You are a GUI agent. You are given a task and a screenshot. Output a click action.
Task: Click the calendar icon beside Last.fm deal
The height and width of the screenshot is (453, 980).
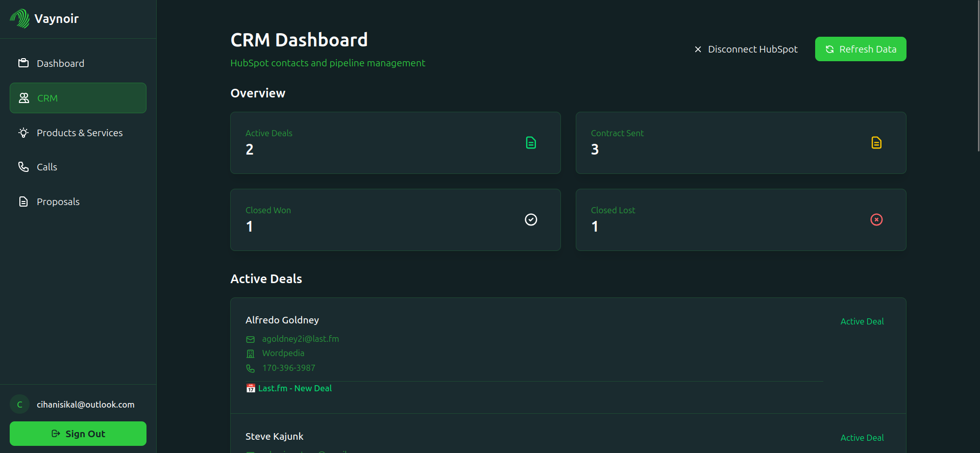251,388
